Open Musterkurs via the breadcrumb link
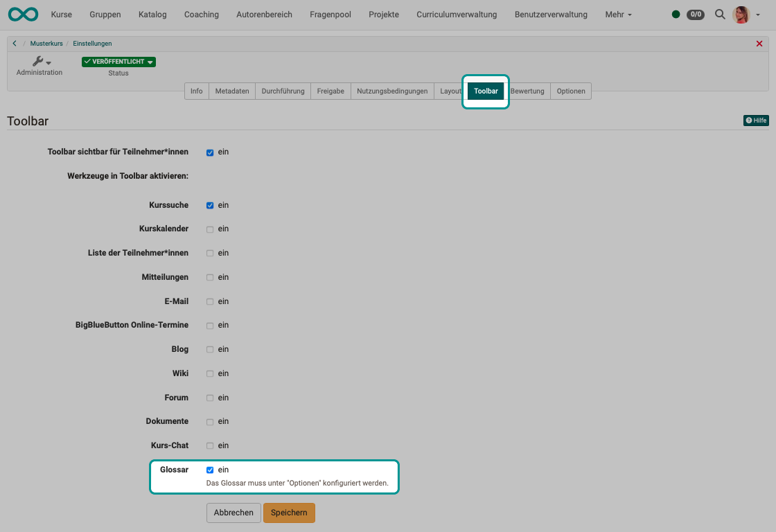The height and width of the screenshot is (532, 776). tap(46, 43)
